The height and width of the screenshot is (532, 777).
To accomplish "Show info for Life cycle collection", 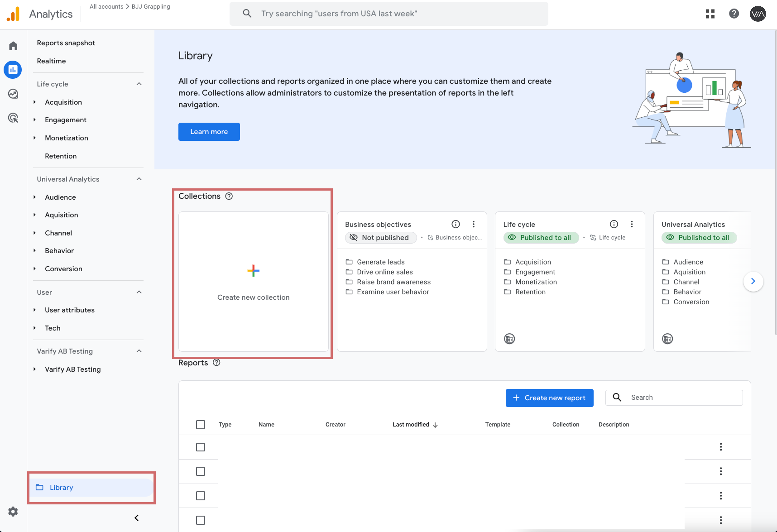I will coord(614,224).
